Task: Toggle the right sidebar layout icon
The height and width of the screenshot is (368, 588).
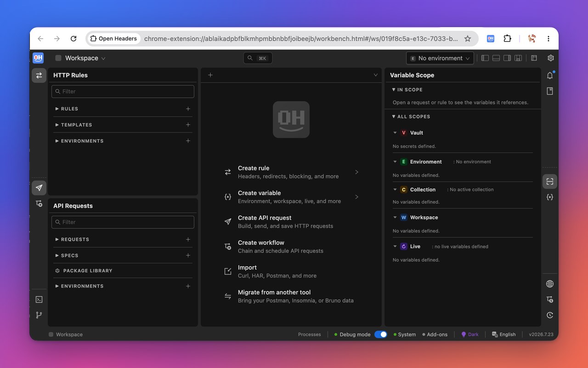Action: coord(507,58)
